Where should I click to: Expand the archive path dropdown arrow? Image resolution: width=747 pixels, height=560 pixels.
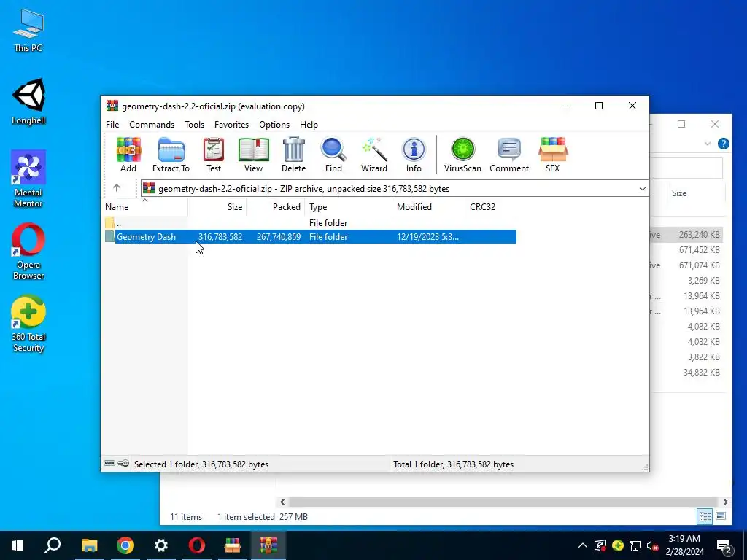pyautogui.click(x=642, y=189)
